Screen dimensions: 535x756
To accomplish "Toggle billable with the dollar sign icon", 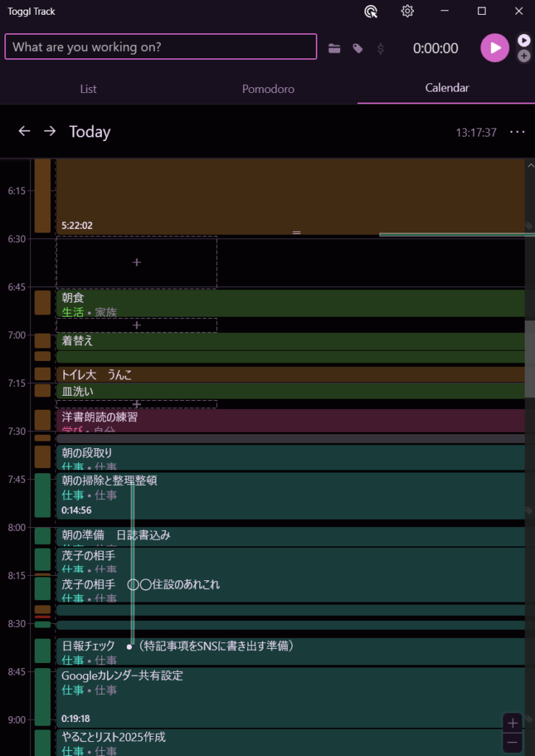I will pyautogui.click(x=381, y=49).
